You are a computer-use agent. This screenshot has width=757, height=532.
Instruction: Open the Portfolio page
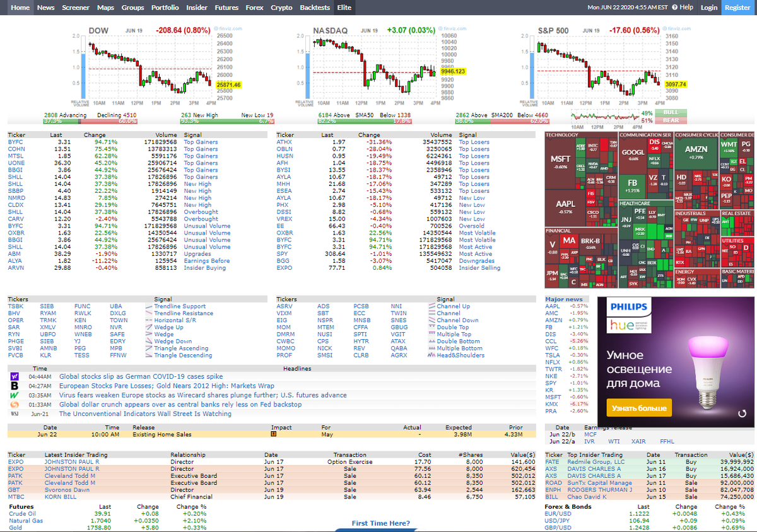(165, 8)
